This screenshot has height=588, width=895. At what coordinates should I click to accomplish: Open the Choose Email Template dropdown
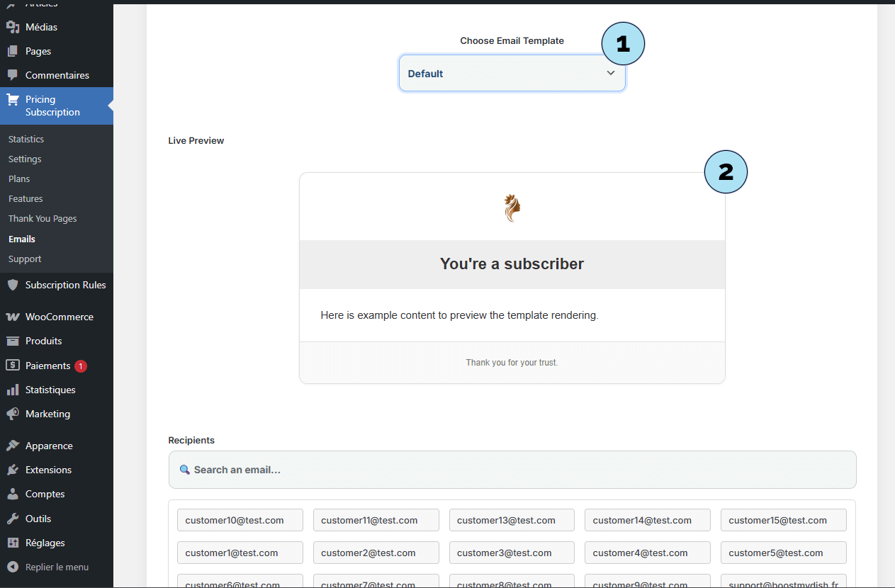(x=512, y=74)
